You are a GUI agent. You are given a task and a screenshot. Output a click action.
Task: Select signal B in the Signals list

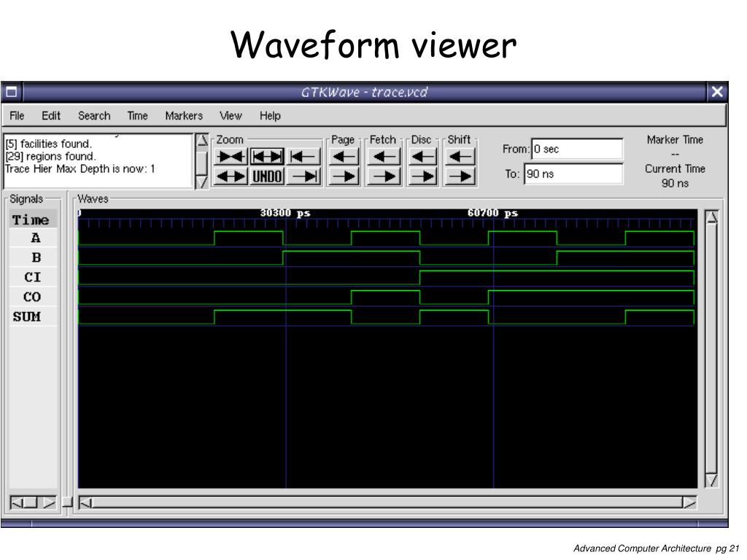pyautogui.click(x=33, y=257)
